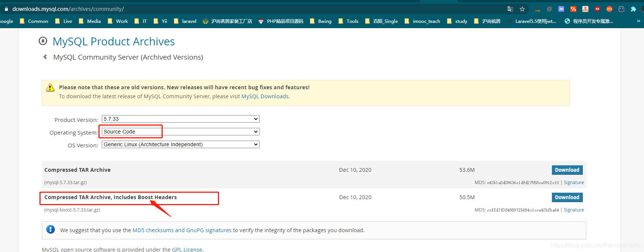This screenshot has width=644, height=252.
Task: Open Signature link for mysql-5.7.33.tar.gz
Action: click(x=574, y=183)
